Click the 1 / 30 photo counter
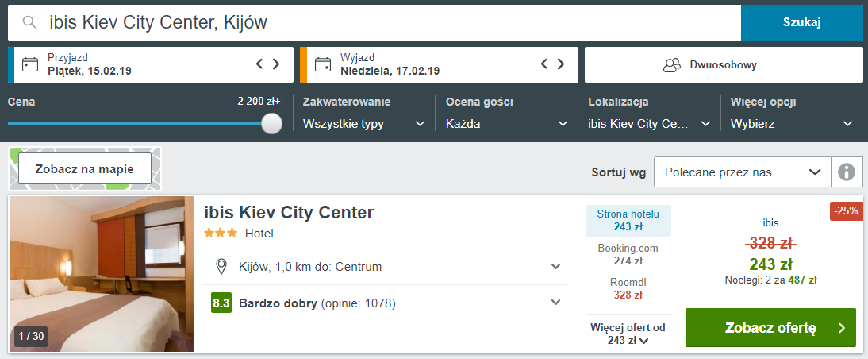Screen dimensions: 868x359 click(x=31, y=336)
